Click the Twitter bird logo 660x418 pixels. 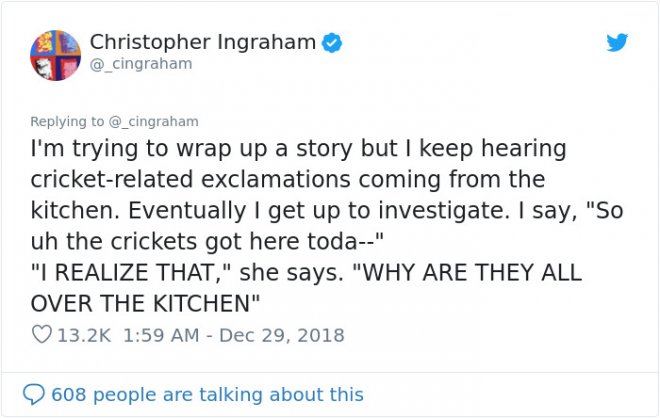coord(617,42)
